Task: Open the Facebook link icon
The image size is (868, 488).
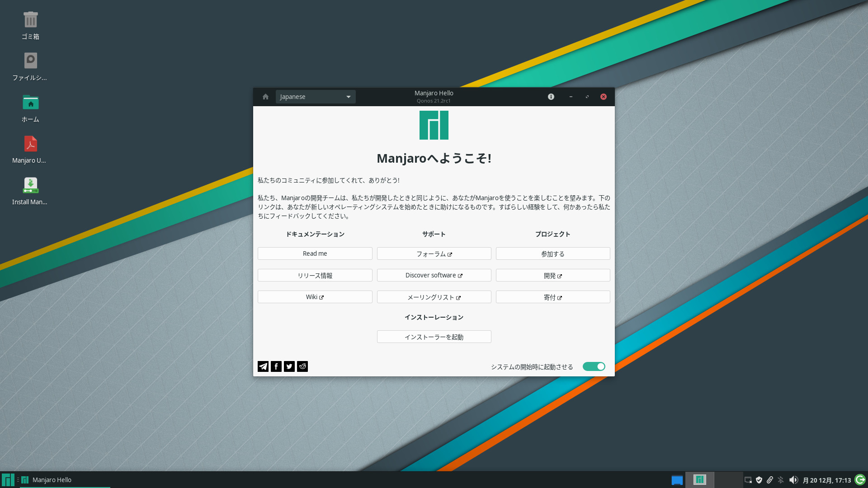Action: [276, 366]
